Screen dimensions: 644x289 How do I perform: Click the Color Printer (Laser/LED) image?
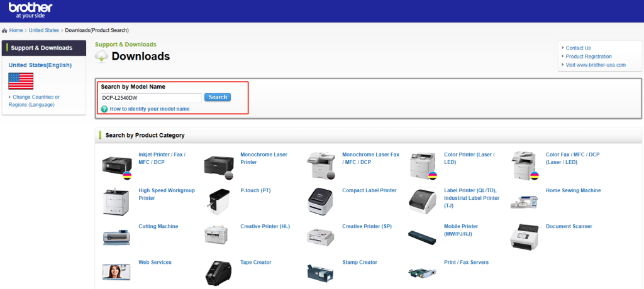point(423,165)
